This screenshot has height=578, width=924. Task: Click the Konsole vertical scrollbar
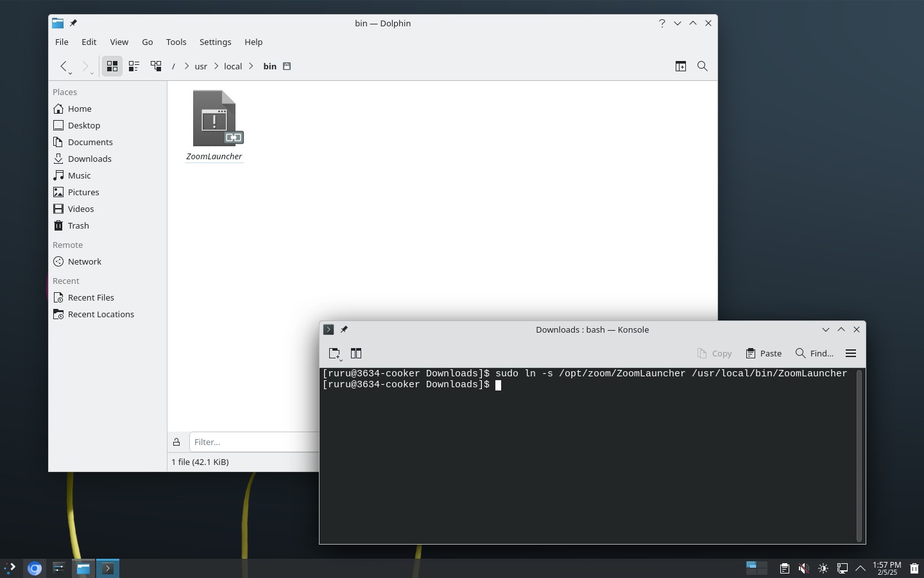859,455
